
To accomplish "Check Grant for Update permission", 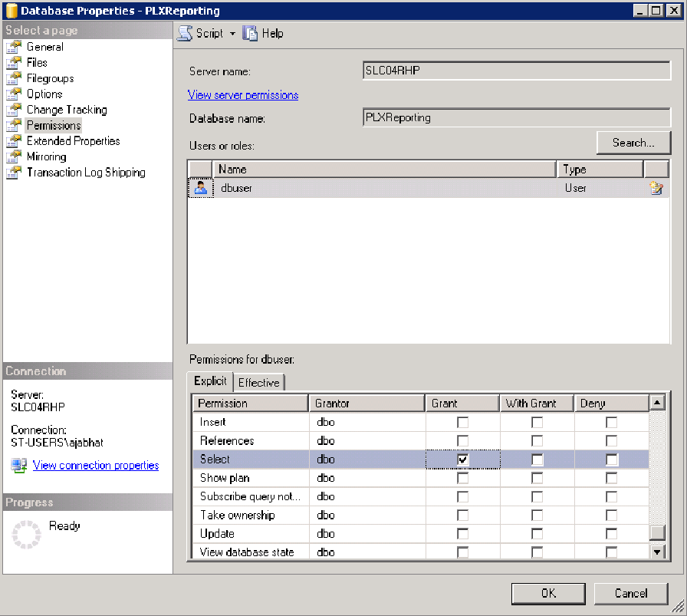I will tap(462, 534).
